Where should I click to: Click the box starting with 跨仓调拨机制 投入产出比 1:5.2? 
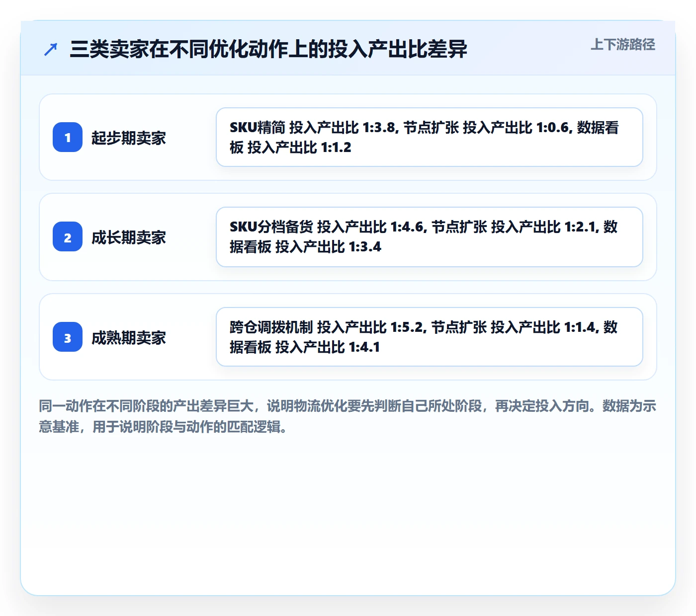[430, 337]
